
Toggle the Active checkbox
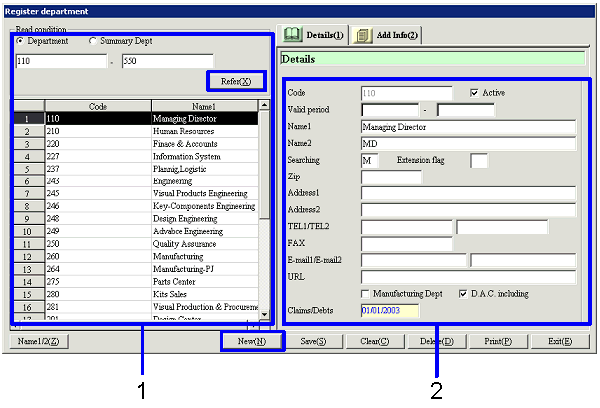coord(475,92)
